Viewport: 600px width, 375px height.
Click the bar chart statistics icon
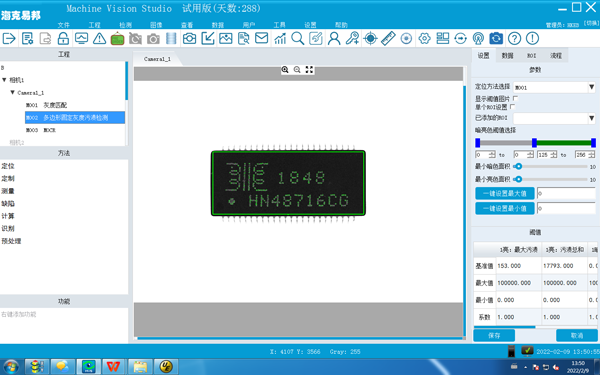(280, 38)
